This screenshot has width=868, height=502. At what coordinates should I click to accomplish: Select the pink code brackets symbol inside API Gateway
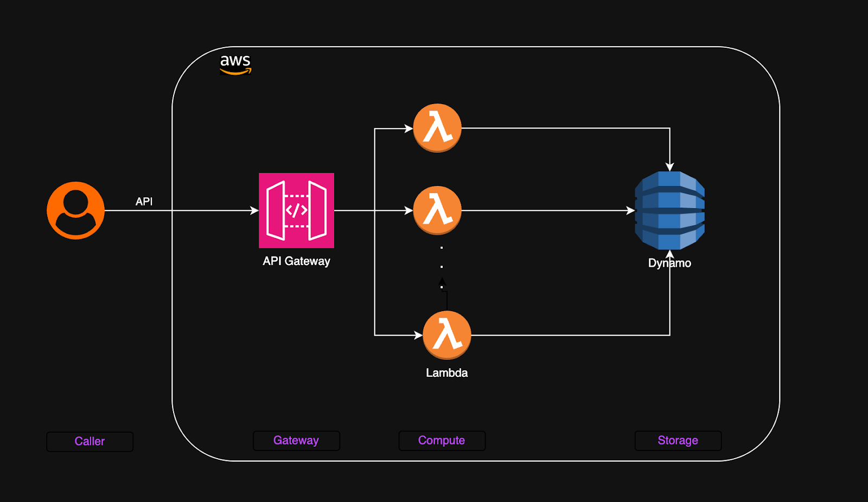pyautogui.click(x=296, y=210)
